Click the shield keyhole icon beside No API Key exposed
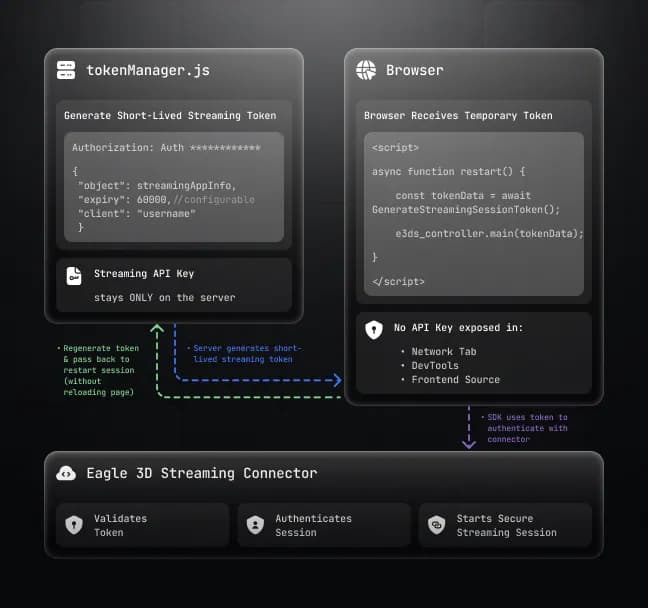The image size is (648, 608). [374, 330]
